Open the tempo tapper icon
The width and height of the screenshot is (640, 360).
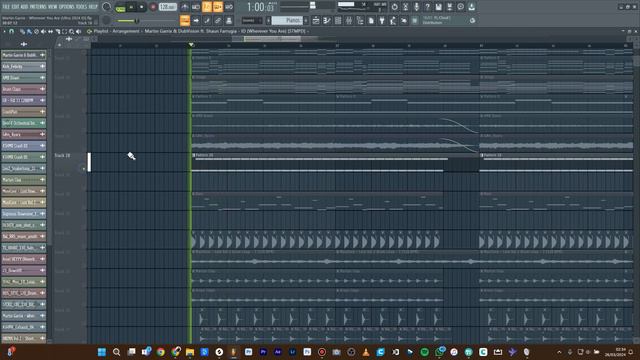tap(393, 20)
